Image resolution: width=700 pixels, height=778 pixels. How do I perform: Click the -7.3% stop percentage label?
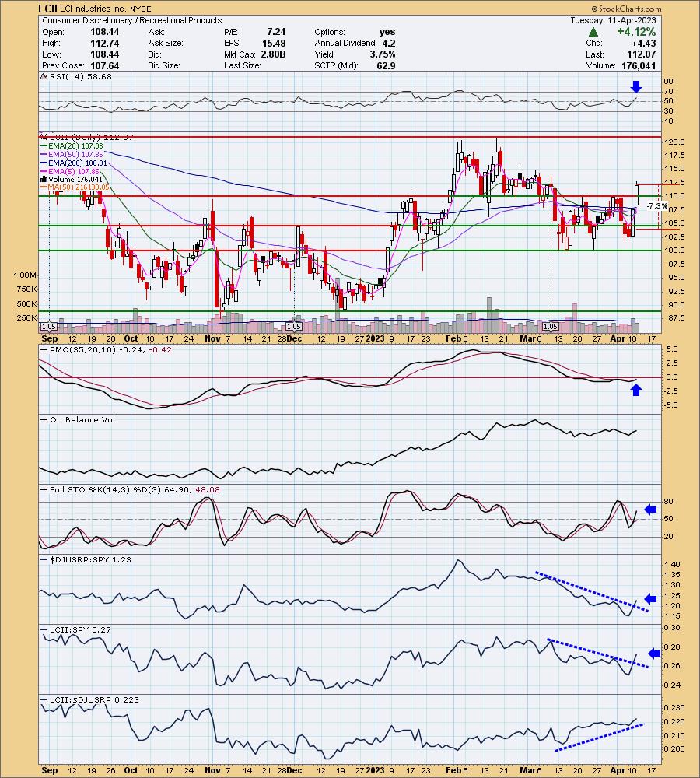[657, 206]
